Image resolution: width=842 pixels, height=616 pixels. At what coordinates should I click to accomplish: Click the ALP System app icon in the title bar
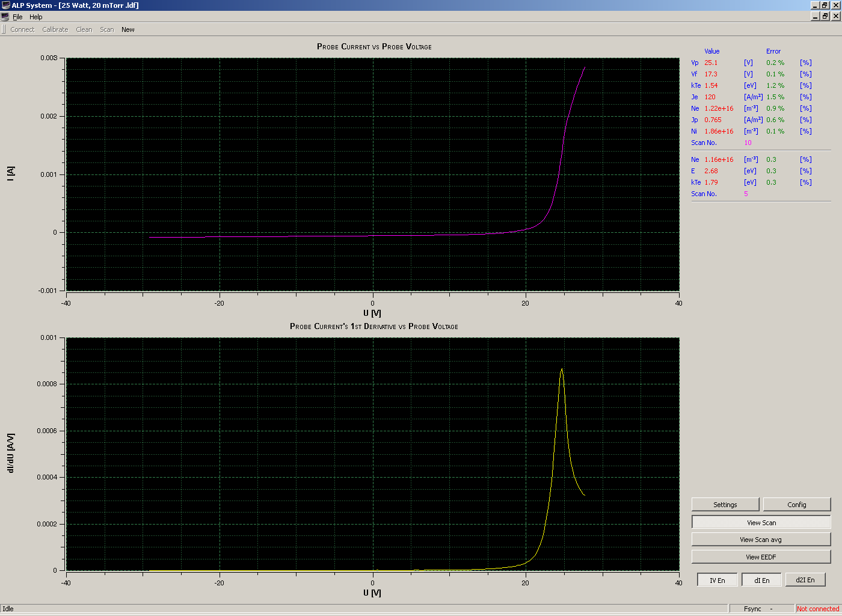5,5
